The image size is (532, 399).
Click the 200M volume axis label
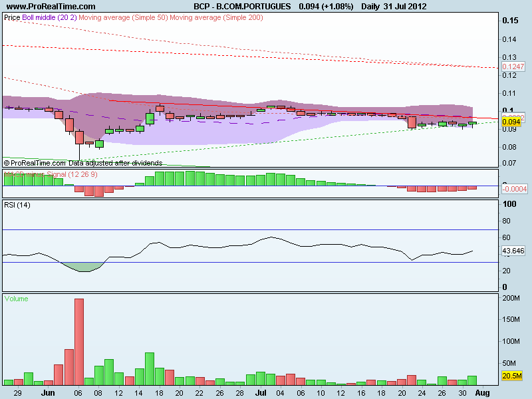[511, 298]
